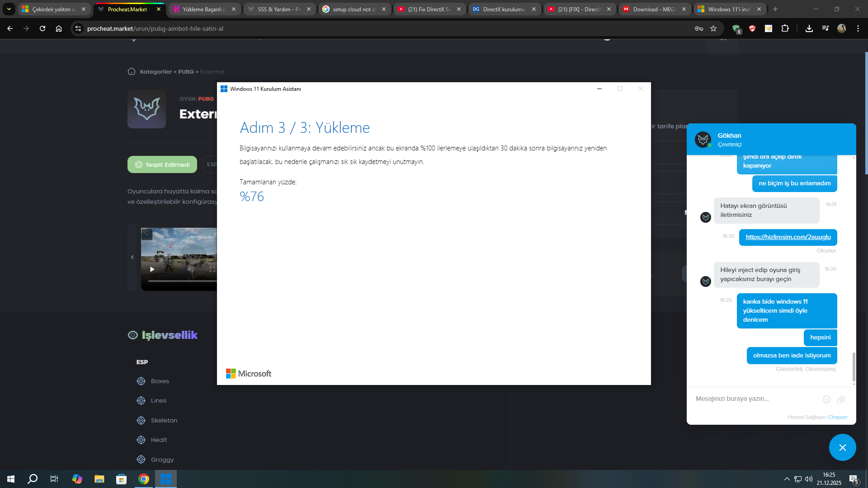The height and width of the screenshot is (488, 868).
Task: Open Task View on the taskbar
Action: [54, 479]
